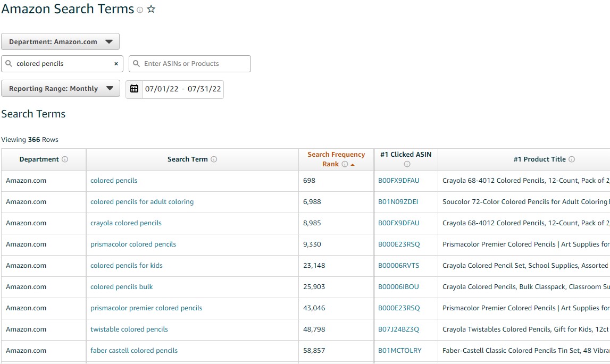The image size is (610, 364).
Task: Click the #1 Clicked ASIN info icon
Action: (x=407, y=164)
